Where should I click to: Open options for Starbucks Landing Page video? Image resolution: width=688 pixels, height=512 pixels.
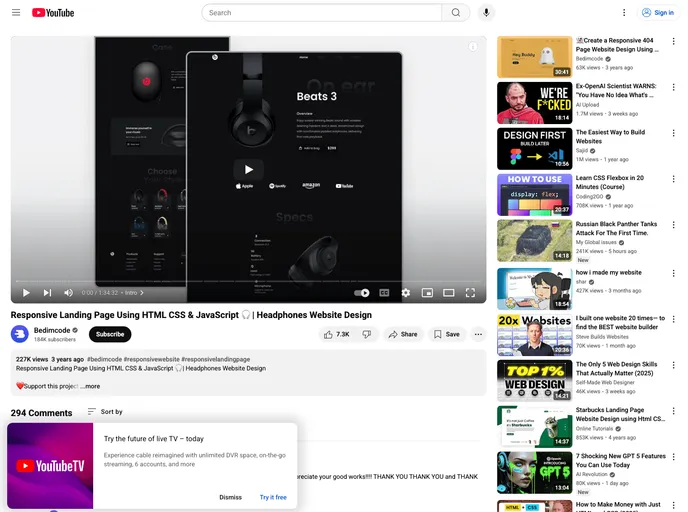[674, 411]
